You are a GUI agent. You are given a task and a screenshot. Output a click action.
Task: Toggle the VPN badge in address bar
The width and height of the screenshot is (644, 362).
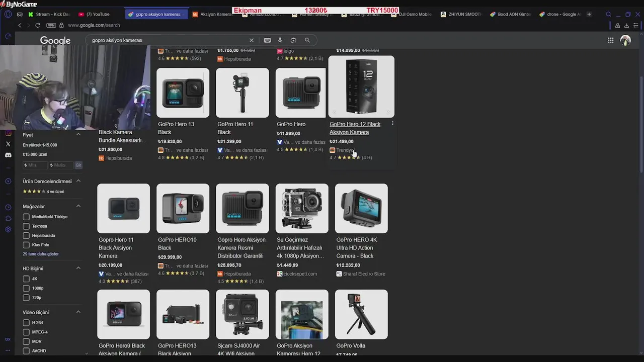51,25
